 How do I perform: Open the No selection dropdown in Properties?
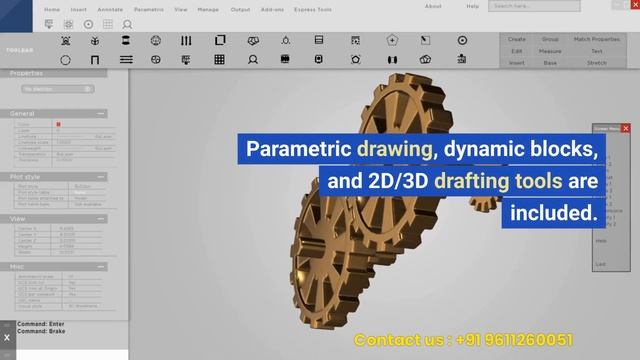[x=58, y=89]
